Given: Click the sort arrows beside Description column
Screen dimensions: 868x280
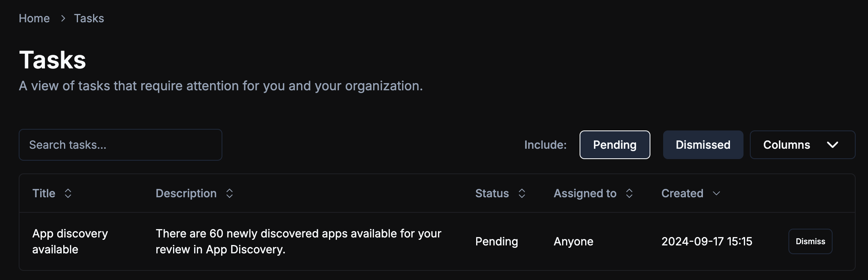Looking at the screenshot, I should (x=230, y=193).
